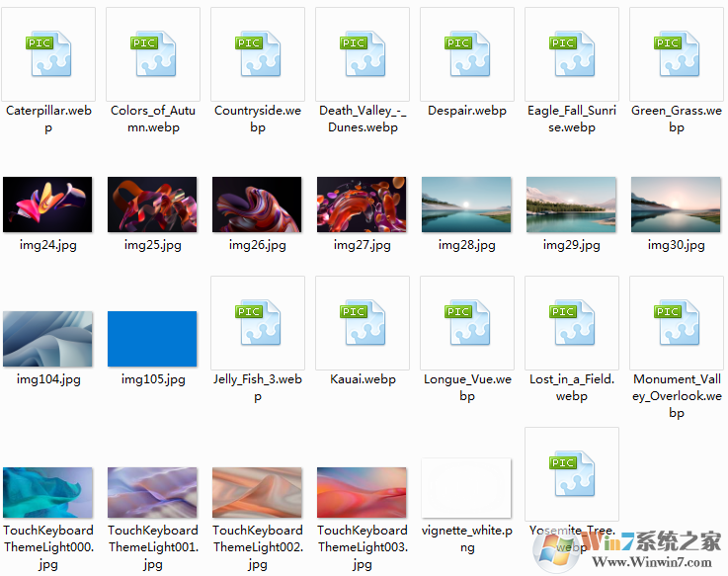The width and height of the screenshot is (728, 576).
Task: Click the Colors_of_Autumn.webp file icon
Action: tap(153, 54)
